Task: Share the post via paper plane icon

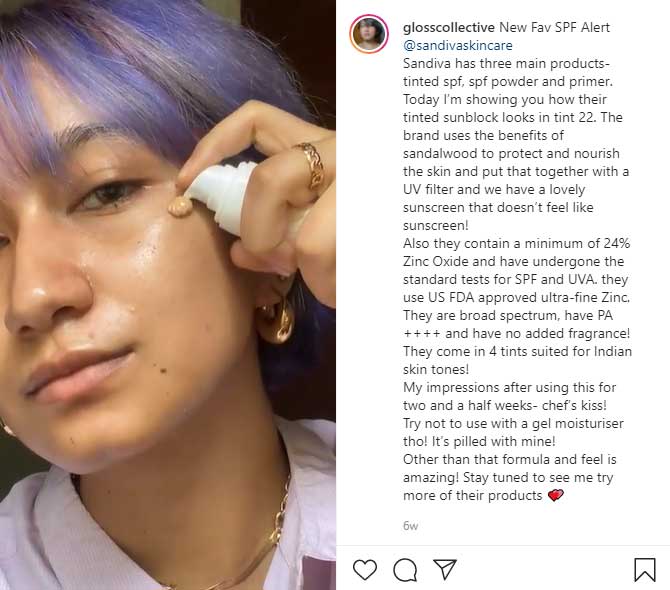Action: (445, 569)
